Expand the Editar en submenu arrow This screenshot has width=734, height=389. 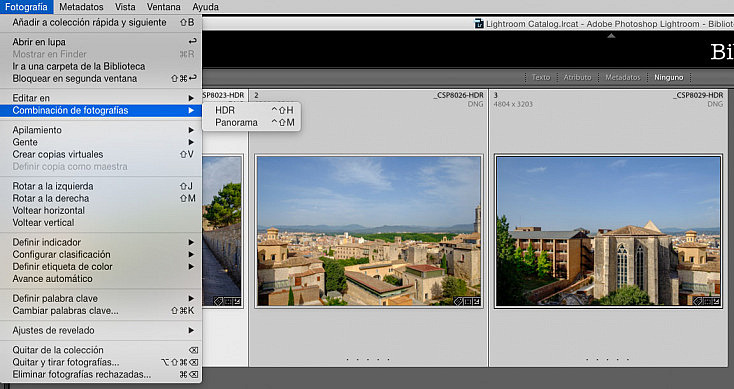[191, 98]
